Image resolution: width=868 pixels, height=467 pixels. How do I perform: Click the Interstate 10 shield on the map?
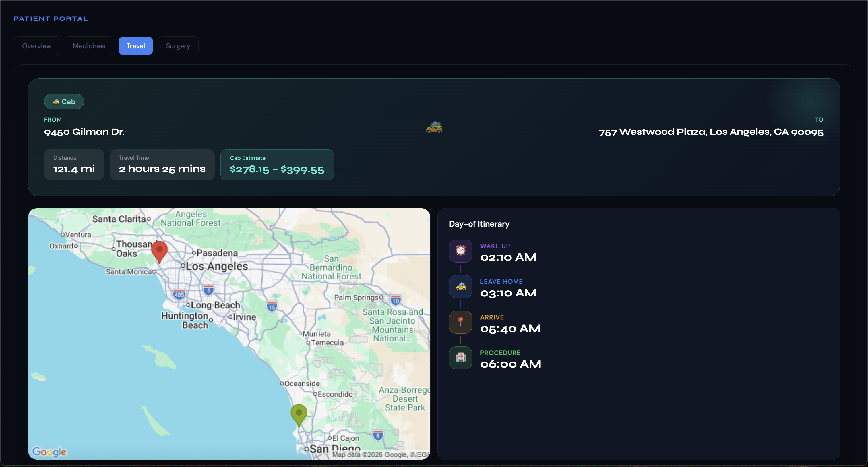pos(396,300)
